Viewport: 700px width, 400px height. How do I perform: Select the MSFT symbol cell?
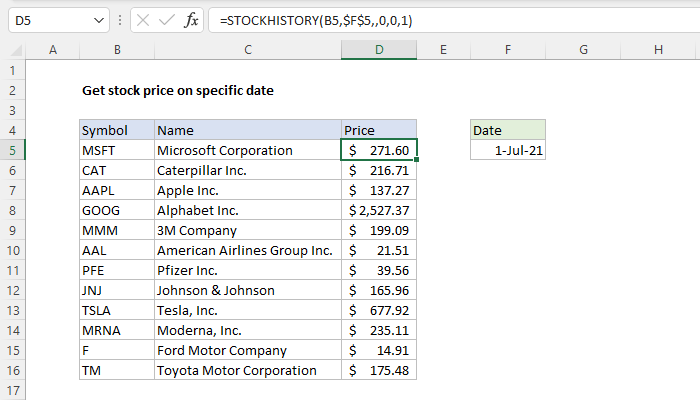point(117,150)
